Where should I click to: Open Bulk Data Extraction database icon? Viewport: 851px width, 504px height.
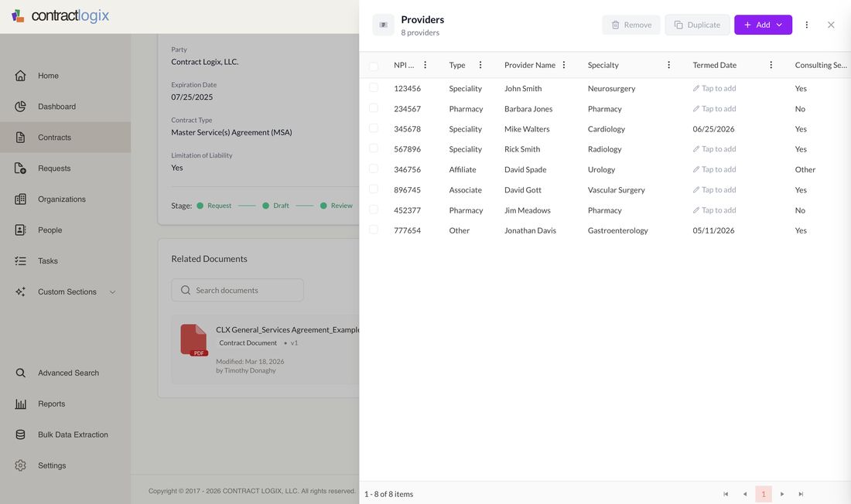pos(21,434)
